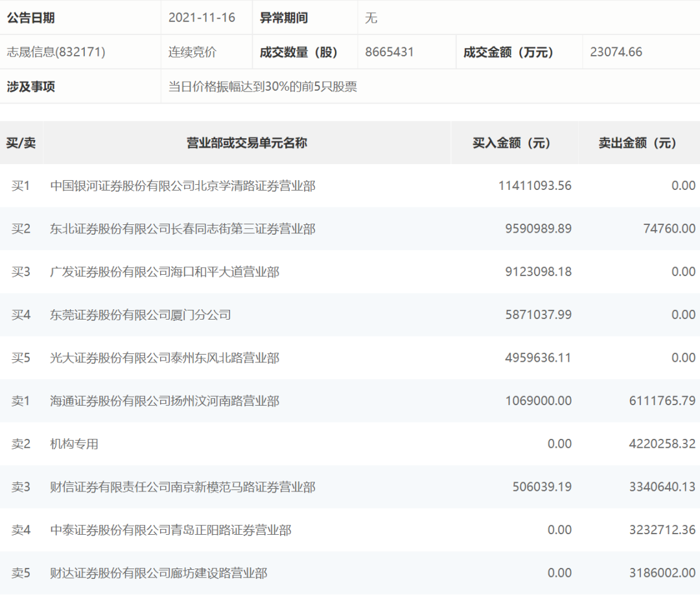The height and width of the screenshot is (599, 700).
Task: Click the 机构专用 name
Action: point(74,444)
